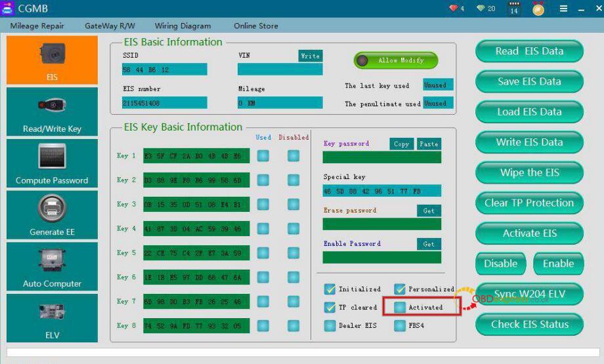Viewport: 604px width, 364px height.
Task: Open the GateWay R/W menu
Action: pos(110,26)
